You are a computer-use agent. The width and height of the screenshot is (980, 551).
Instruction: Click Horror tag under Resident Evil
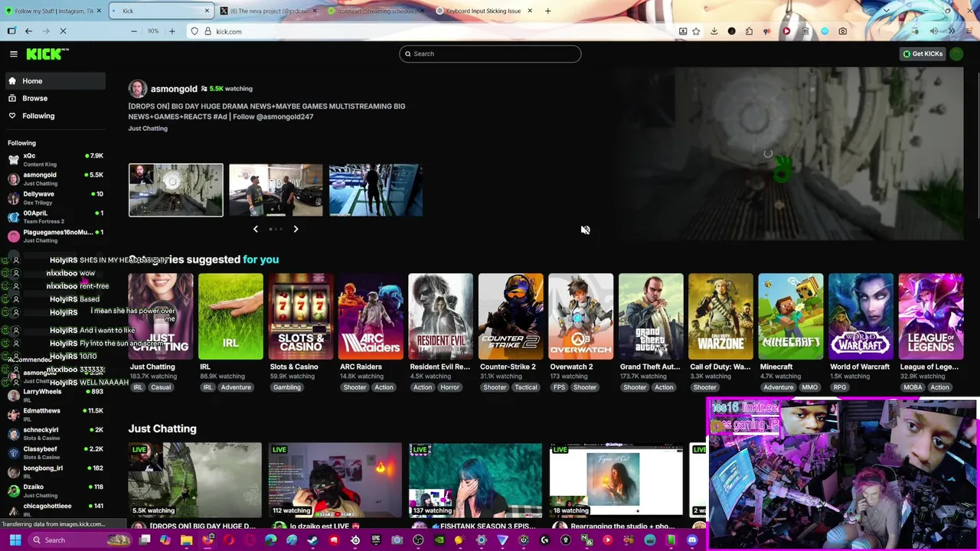[x=449, y=387]
